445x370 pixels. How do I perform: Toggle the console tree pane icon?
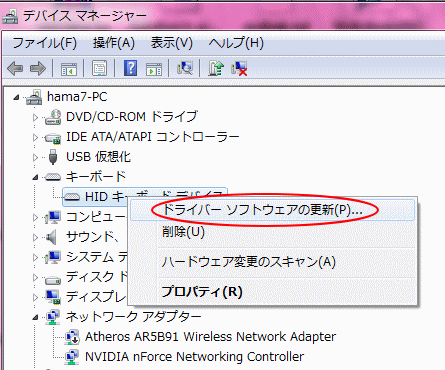(69, 68)
